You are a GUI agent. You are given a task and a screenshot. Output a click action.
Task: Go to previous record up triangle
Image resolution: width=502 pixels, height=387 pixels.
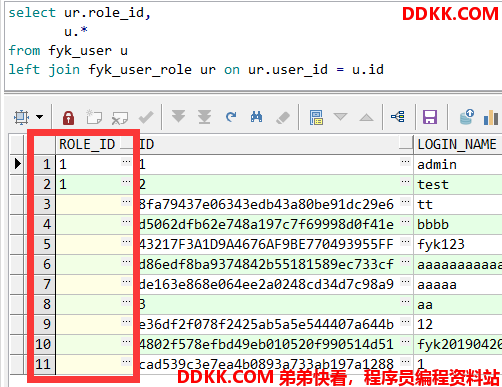click(366, 117)
